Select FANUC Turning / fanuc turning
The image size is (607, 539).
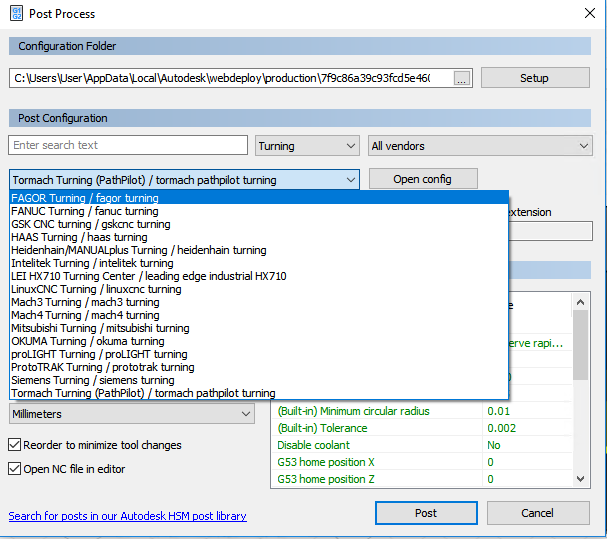(259, 211)
